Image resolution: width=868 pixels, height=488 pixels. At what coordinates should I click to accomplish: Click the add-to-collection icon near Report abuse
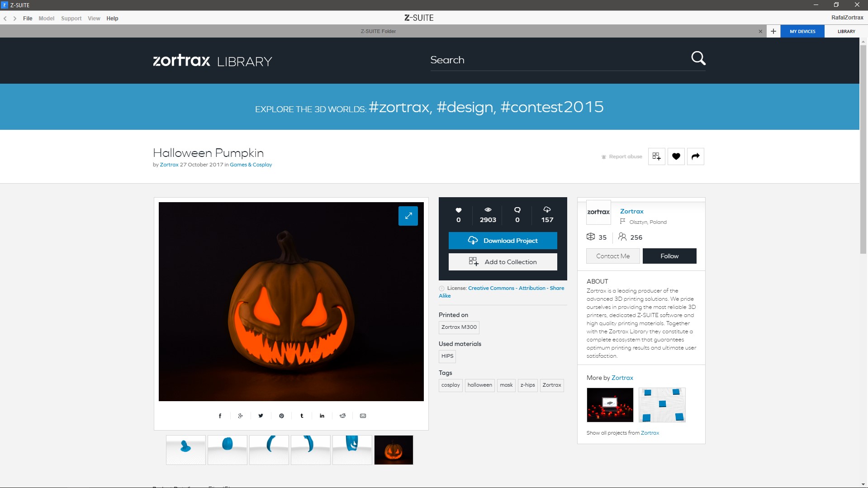coord(656,156)
